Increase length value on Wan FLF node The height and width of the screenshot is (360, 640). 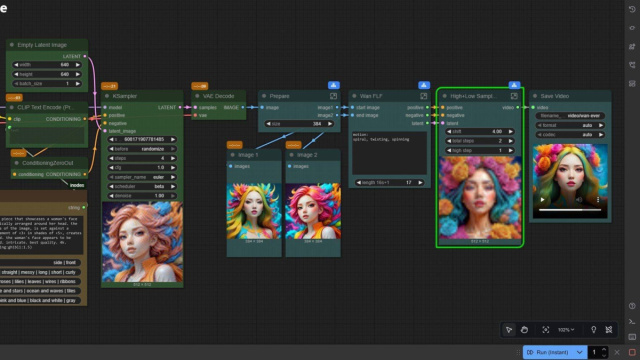[x=420, y=182]
